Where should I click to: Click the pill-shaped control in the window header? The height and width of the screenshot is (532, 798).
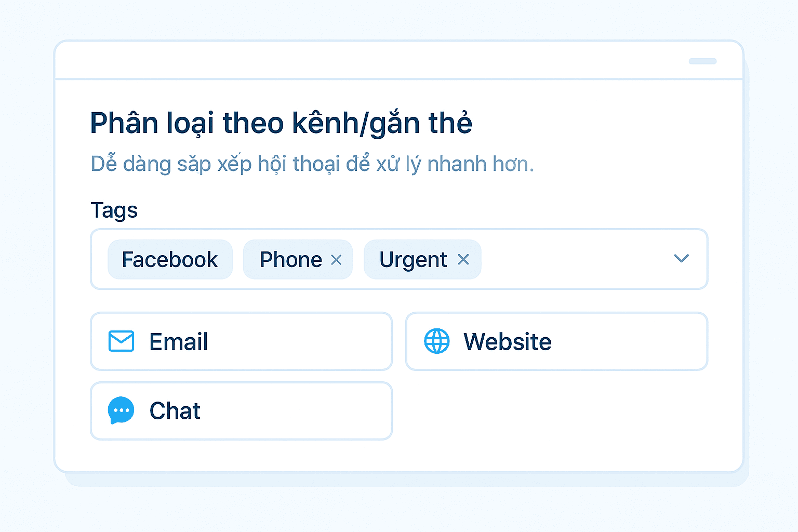pos(702,61)
